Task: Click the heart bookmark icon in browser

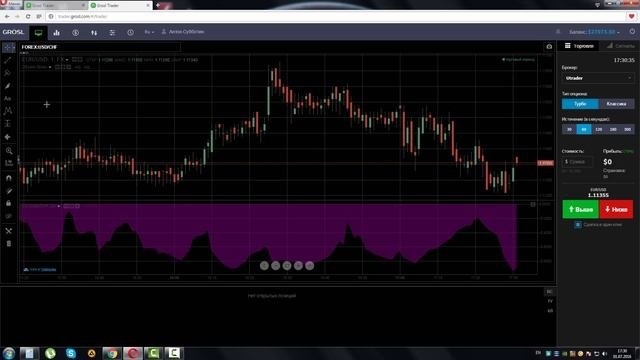Action: point(632,16)
